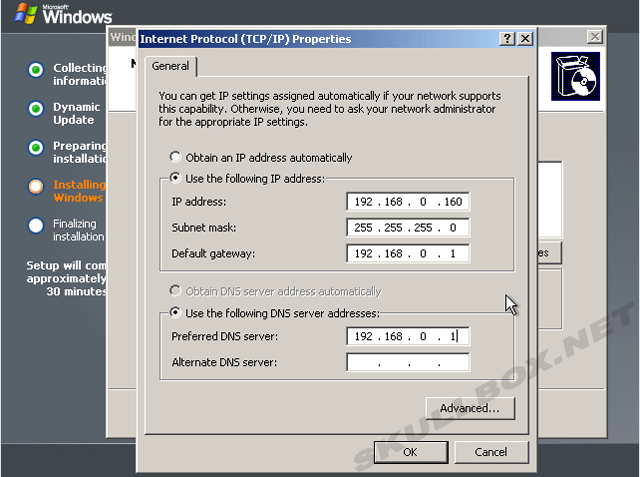Click the Dynamic Update step indicator
This screenshot has height=477, width=640.
[36, 109]
